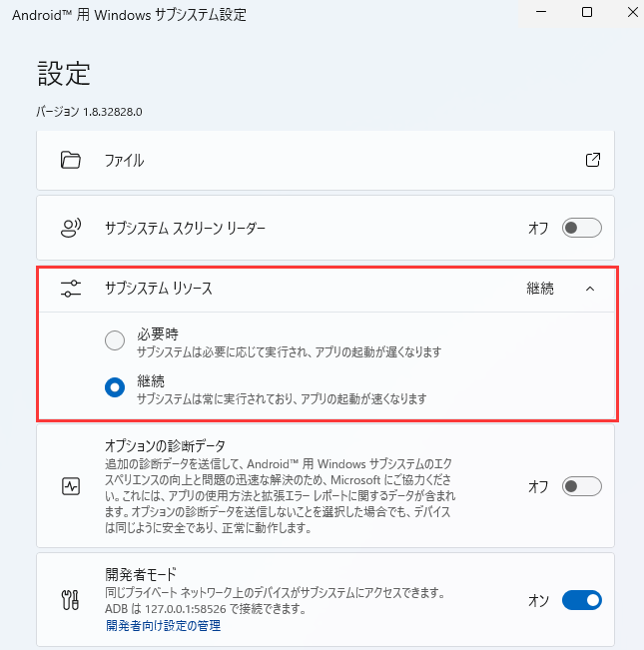Click the folder icon in ファイル row
Screen dimensions: 644x650
pyautogui.click(x=71, y=160)
